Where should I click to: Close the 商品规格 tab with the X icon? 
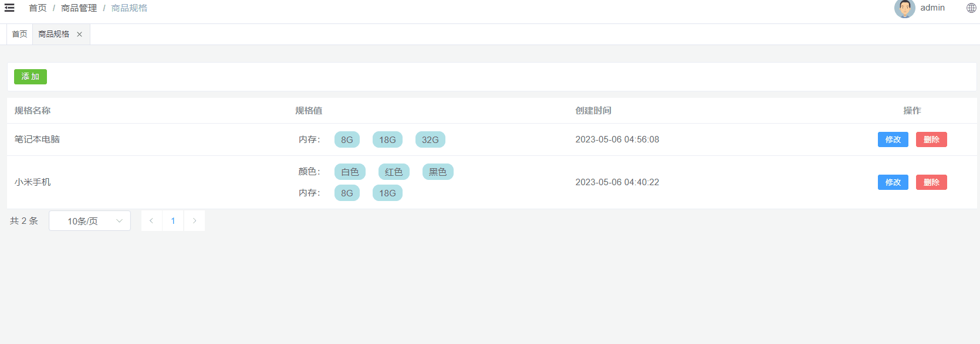pyautogui.click(x=79, y=35)
